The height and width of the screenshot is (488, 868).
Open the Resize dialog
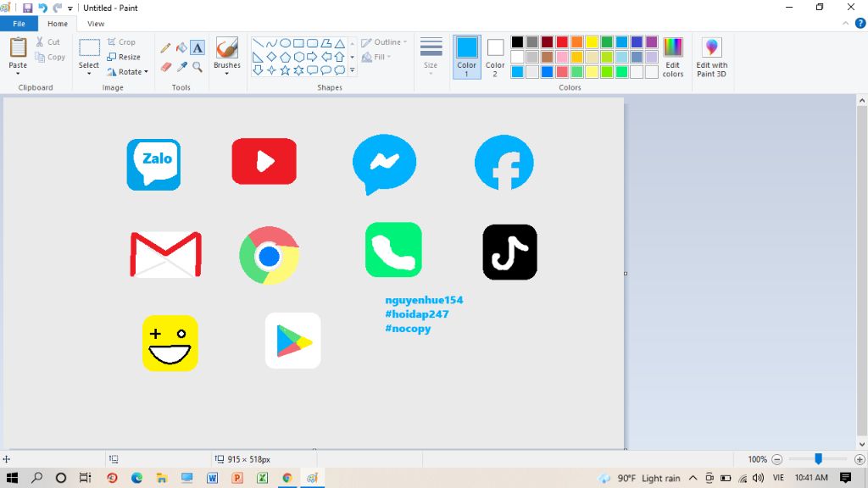(x=124, y=57)
